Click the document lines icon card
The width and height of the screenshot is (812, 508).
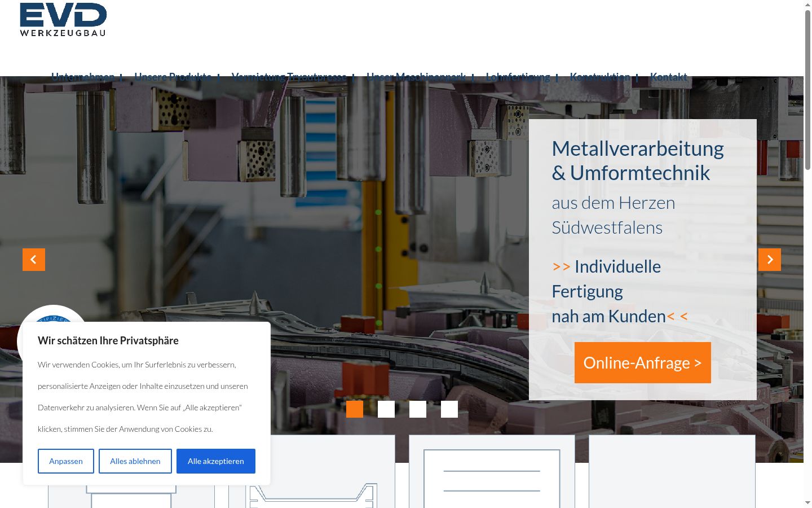pyautogui.click(x=492, y=471)
